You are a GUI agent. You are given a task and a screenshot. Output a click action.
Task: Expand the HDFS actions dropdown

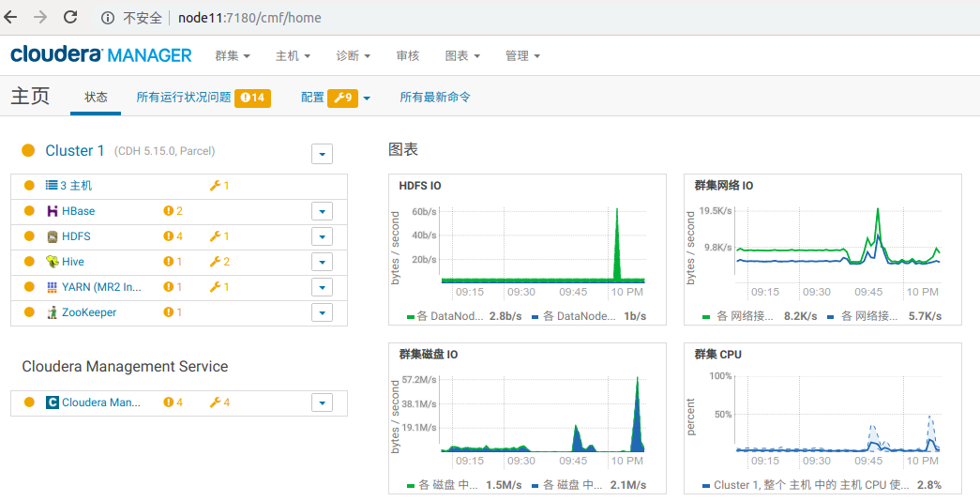tap(322, 236)
